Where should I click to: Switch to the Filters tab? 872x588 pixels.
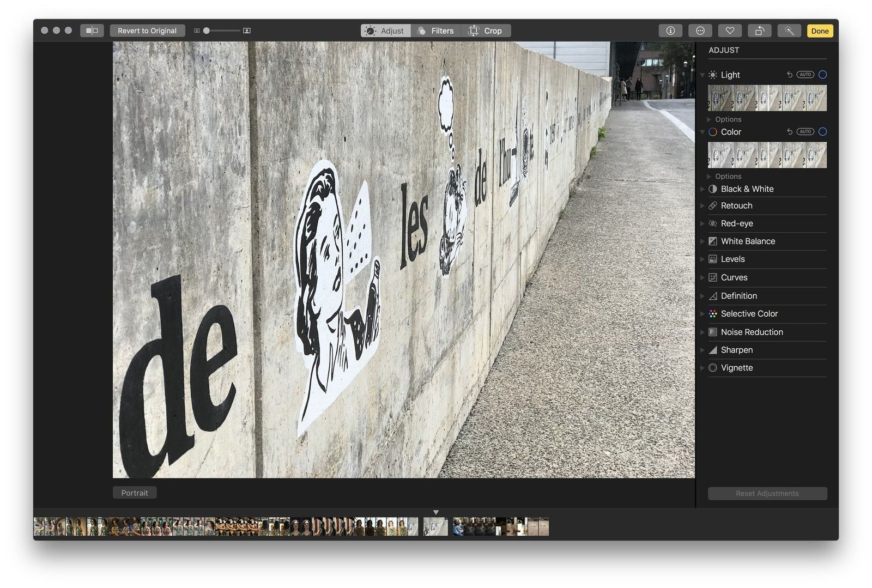pos(436,31)
